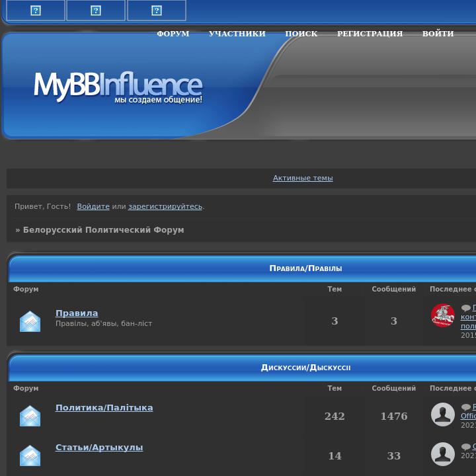This screenshot has width=476, height=476.
Task: Click the envelope icon beside Правила forum
Action: (30, 321)
